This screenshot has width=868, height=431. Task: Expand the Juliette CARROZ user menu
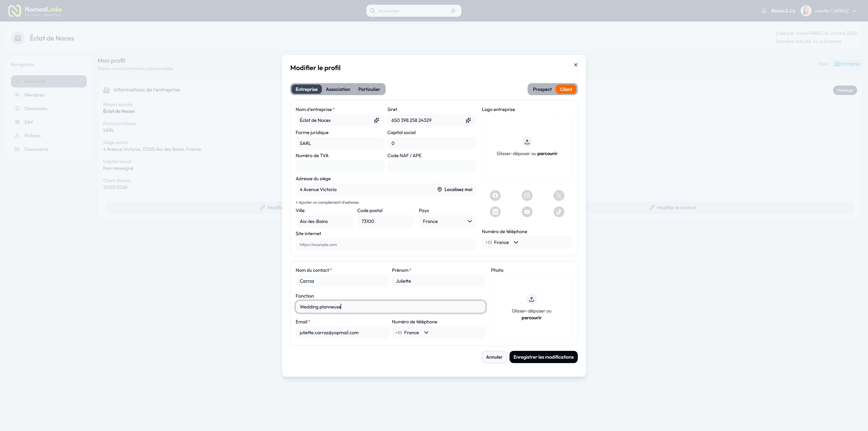(854, 11)
